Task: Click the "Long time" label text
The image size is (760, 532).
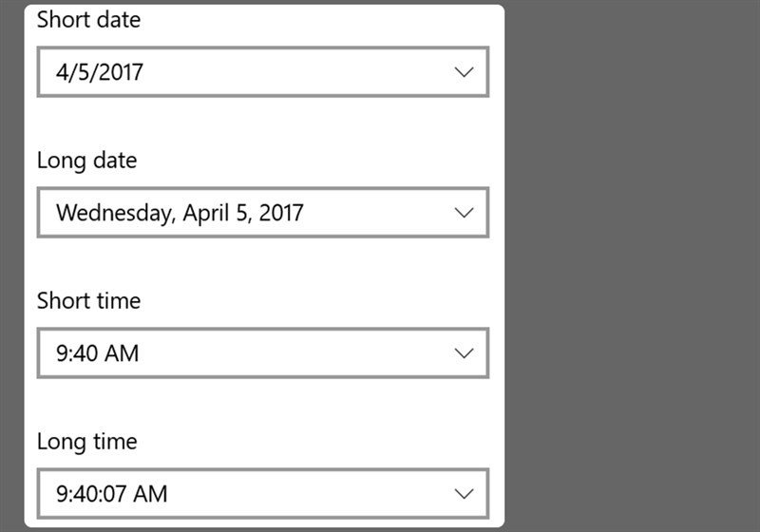Action: click(86, 442)
